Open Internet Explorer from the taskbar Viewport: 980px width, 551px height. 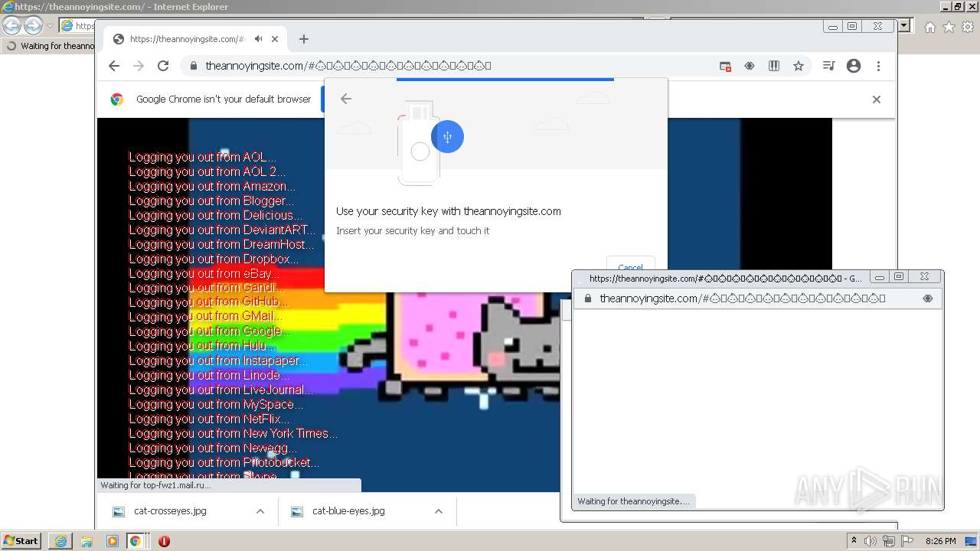click(60, 541)
